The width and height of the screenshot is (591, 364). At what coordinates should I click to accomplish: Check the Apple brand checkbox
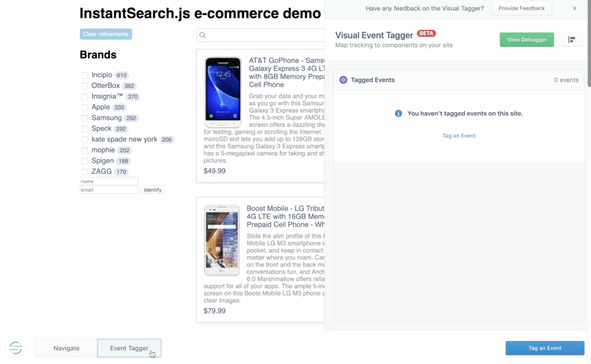click(85, 107)
